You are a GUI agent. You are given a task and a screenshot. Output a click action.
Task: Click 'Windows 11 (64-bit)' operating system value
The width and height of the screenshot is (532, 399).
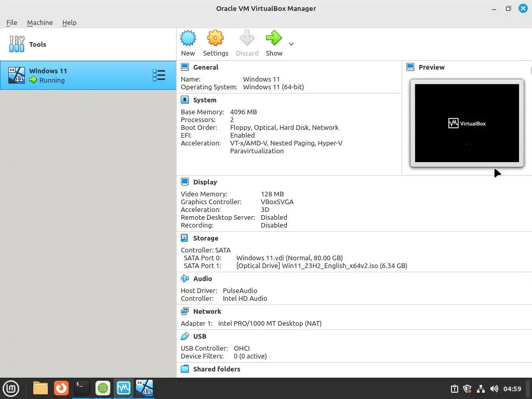(x=273, y=87)
